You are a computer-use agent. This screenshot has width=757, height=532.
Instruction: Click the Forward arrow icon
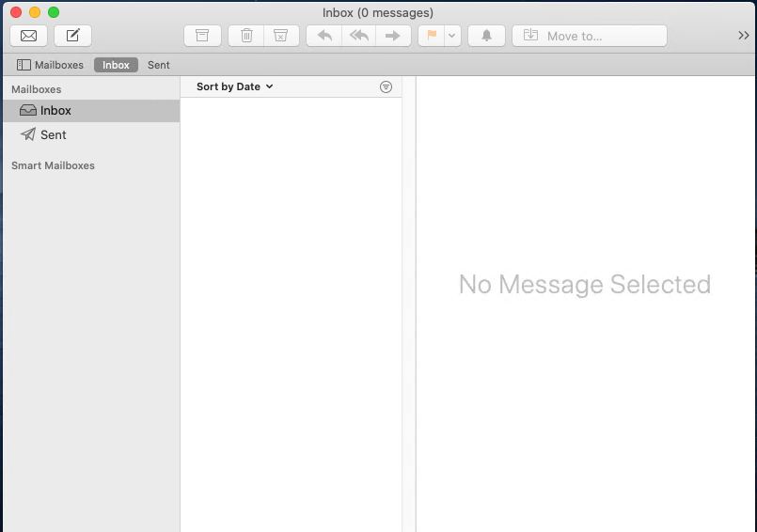393,36
